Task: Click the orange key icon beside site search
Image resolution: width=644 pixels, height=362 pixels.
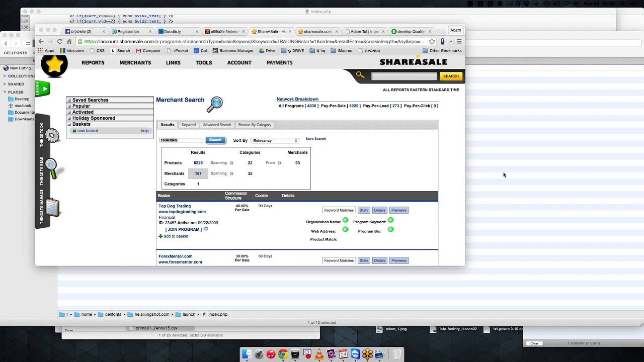Action: pos(360,75)
